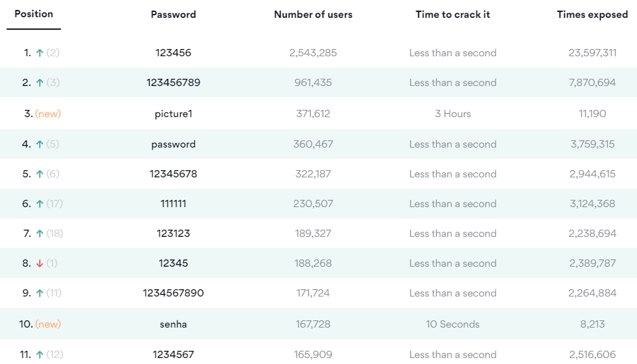Screen dimensions: 637x364
Task: Click the Number of users header
Action: (313, 15)
